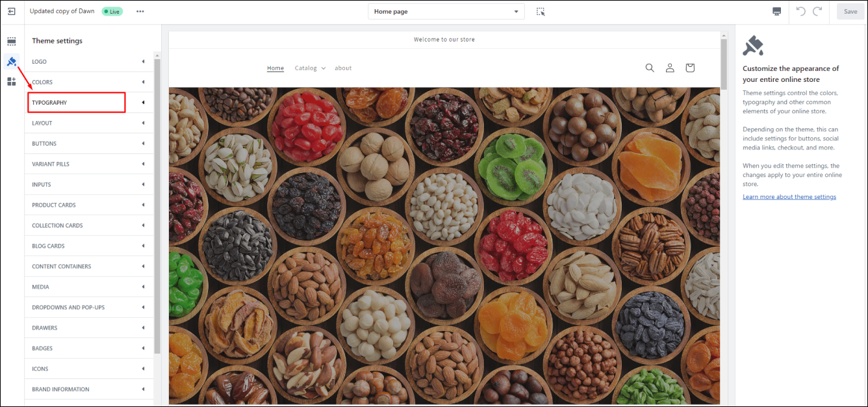This screenshot has height=407, width=868.
Task: Expand the DRAWERS settings section
Action: 89,328
